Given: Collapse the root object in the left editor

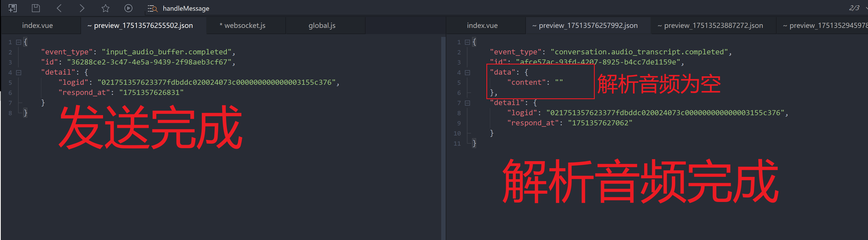Looking at the screenshot, I should tap(19, 42).
